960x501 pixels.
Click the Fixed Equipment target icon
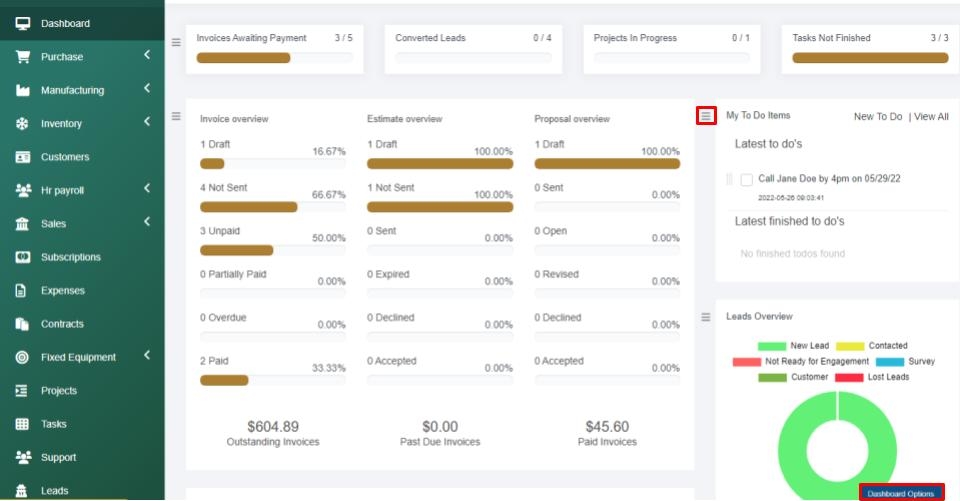22,357
